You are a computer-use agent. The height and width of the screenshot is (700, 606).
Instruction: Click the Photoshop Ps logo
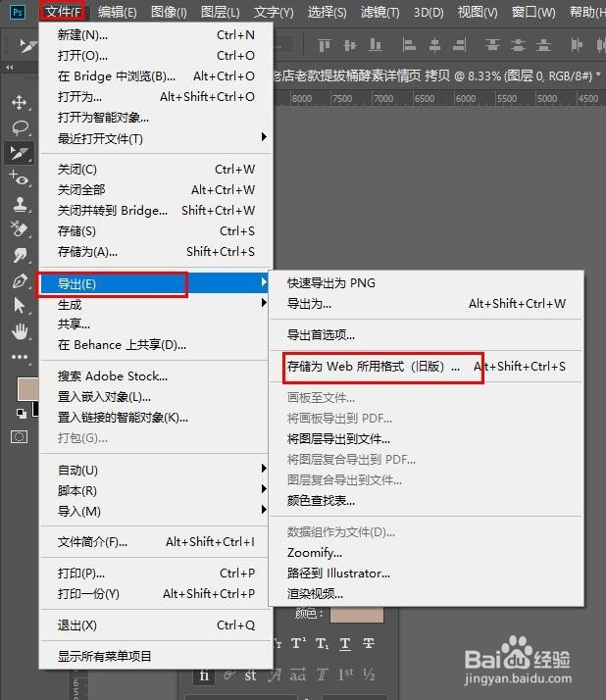point(18,12)
